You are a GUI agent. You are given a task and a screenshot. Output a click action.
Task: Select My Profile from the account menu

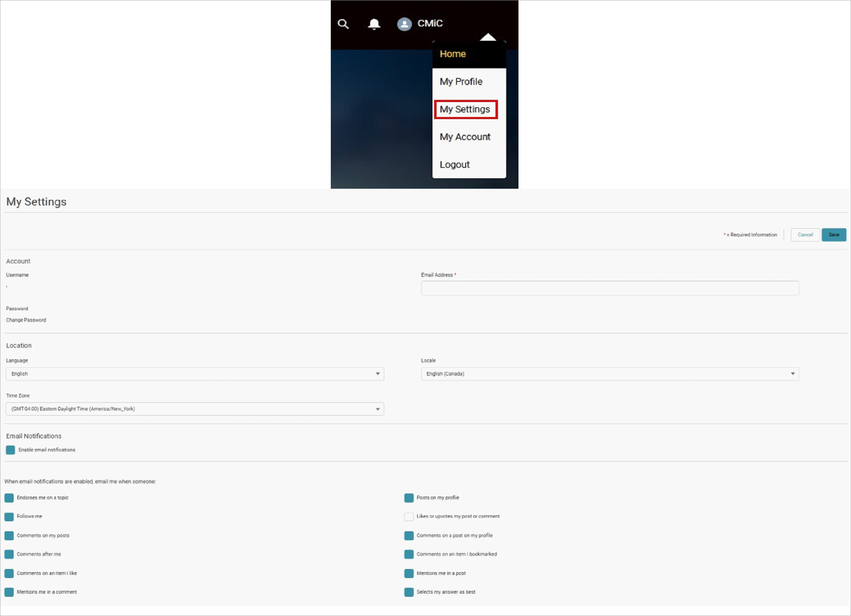[x=461, y=81]
